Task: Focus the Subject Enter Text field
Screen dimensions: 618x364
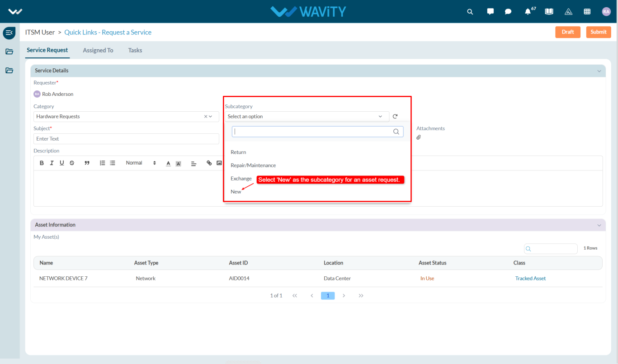Action: point(126,139)
